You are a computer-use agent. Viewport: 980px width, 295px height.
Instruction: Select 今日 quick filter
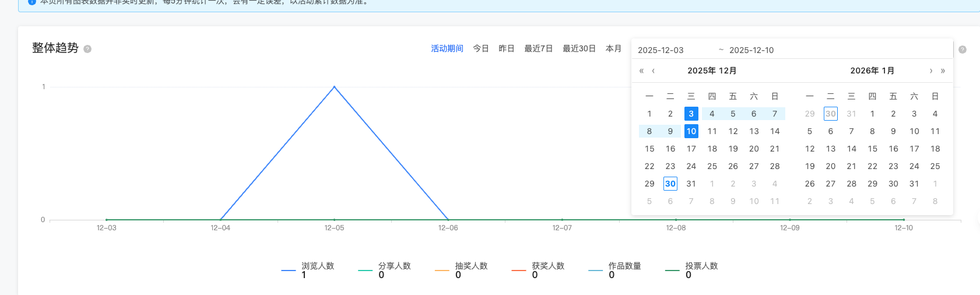click(481, 48)
